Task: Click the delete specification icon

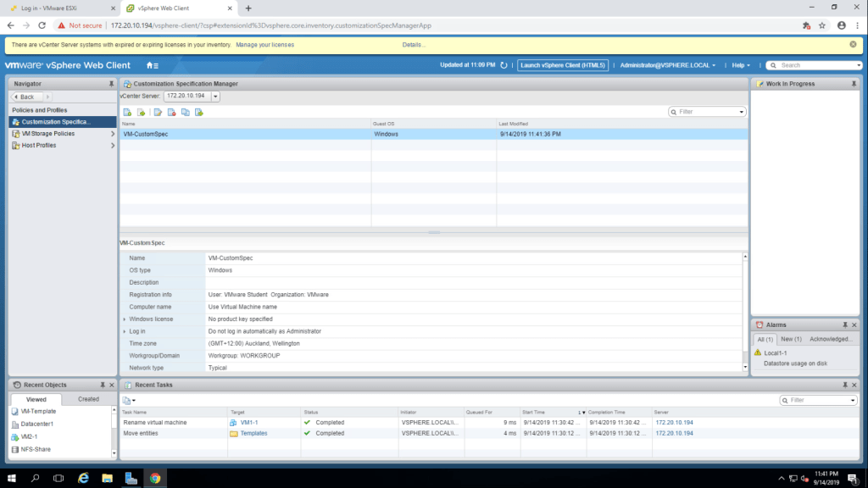Action: click(x=170, y=112)
